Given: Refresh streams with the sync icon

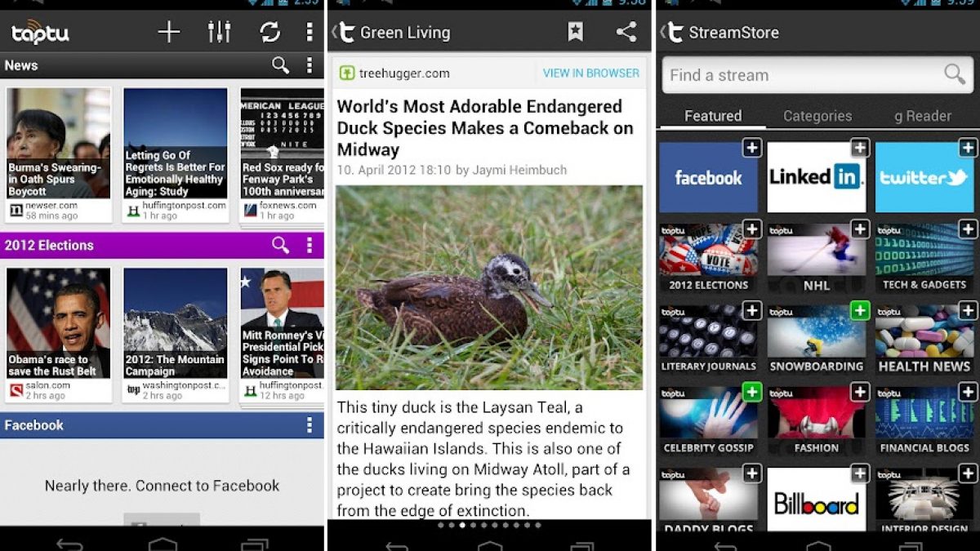Looking at the screenshot, I should [x=269, y=32].
